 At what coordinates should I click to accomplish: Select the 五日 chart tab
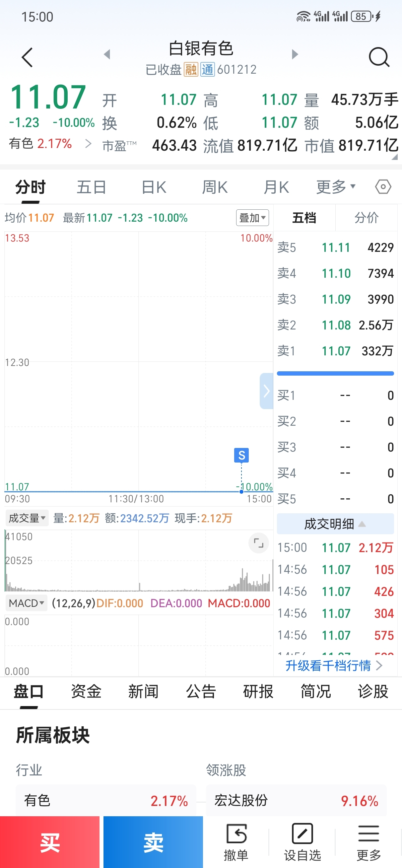tap(92, 187)
